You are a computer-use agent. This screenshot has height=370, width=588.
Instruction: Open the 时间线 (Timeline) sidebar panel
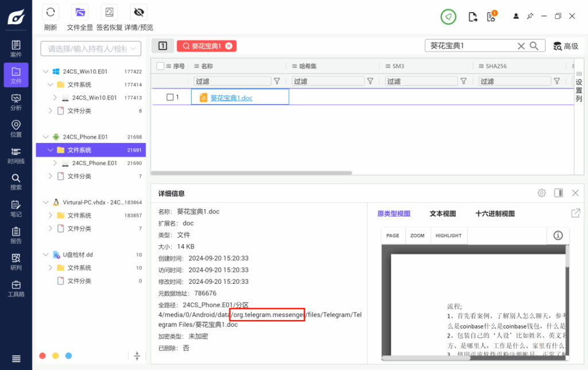click(16, 155)
